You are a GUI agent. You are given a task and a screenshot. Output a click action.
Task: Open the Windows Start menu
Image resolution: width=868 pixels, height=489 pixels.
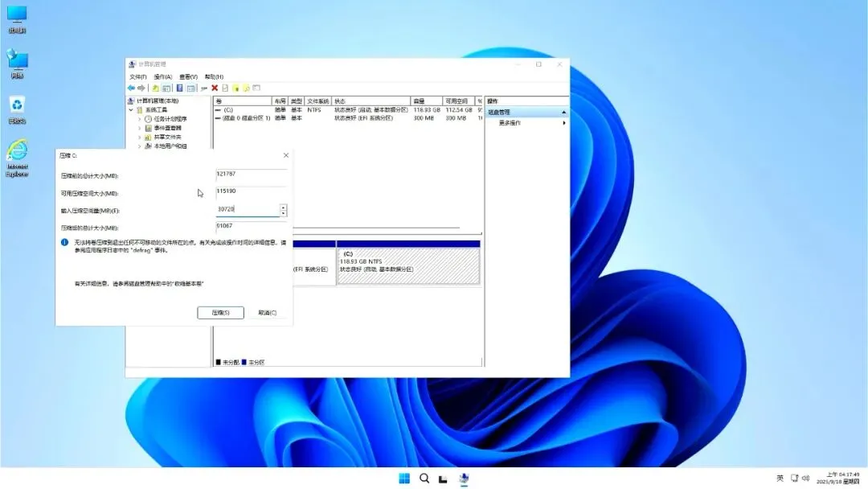[404, 479]
